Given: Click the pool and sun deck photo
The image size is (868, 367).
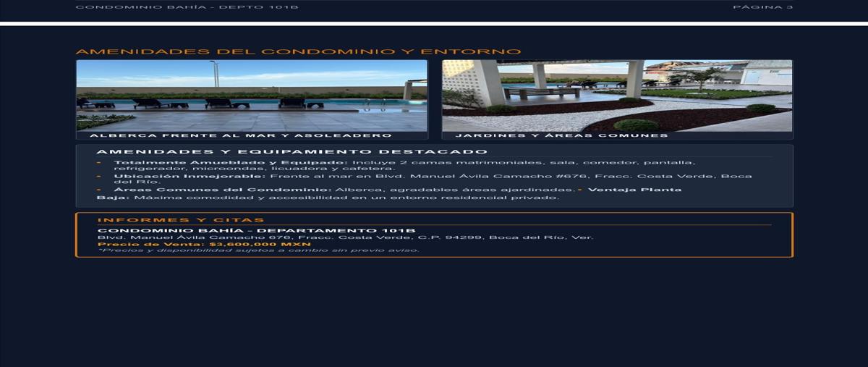Looking at the screenshot, I should [x=252, y=95].
